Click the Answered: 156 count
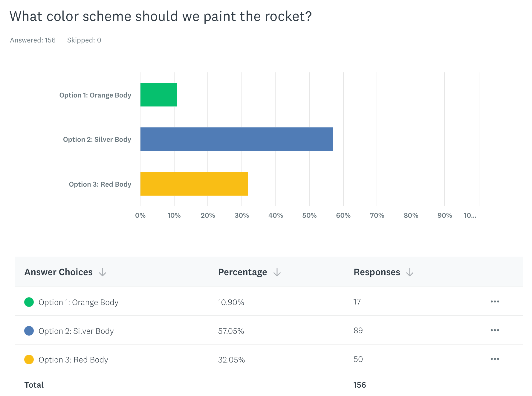This screenshot has height=396, width=532. pos(33,40)
